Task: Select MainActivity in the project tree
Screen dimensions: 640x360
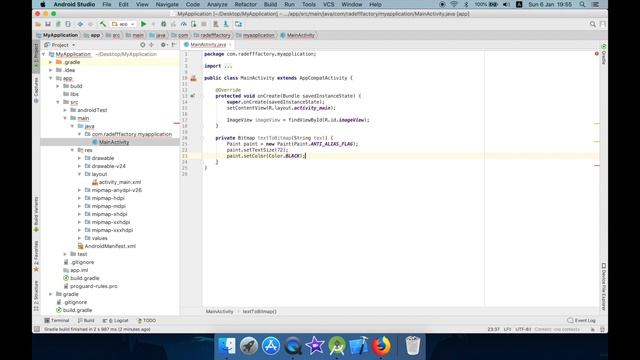Action: [114, 142]
